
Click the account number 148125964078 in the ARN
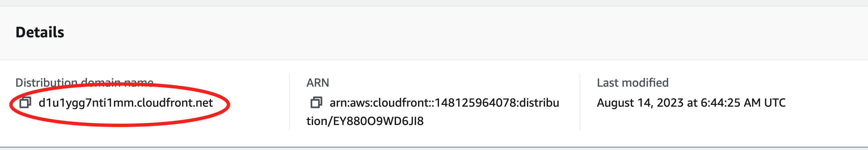pyautogui.click(x=475, y=102)
